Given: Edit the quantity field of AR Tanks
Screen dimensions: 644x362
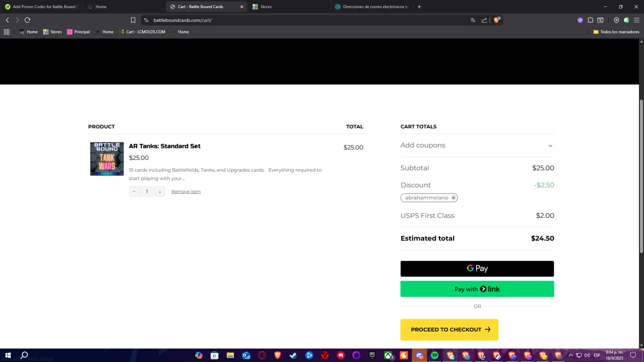Looking at the screenshot, I should point(147,192).
